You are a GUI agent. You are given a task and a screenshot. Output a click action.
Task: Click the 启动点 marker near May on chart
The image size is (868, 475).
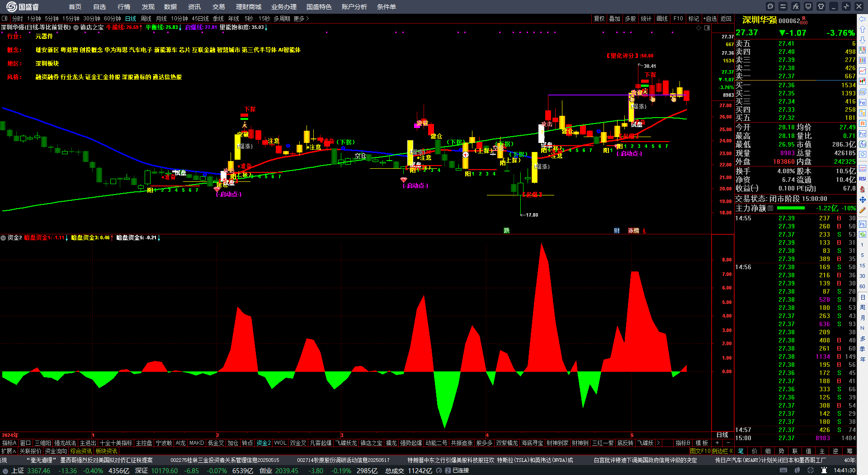pos(629,154)
